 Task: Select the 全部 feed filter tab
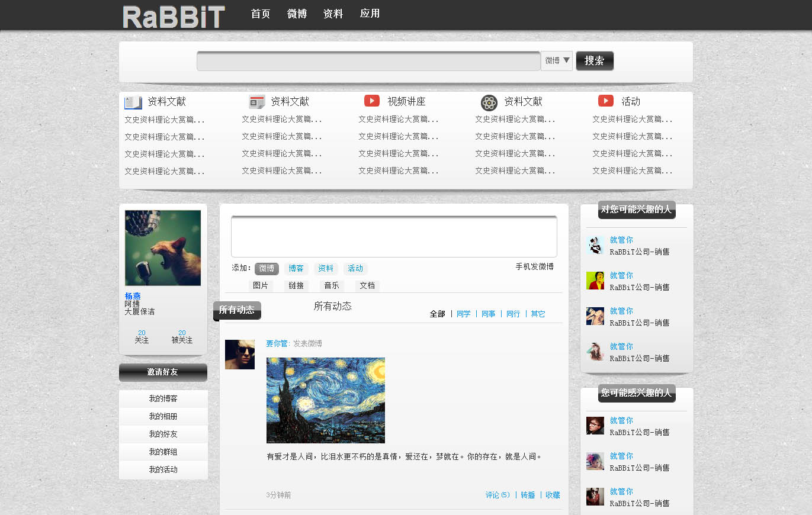[x=437, y=314]
